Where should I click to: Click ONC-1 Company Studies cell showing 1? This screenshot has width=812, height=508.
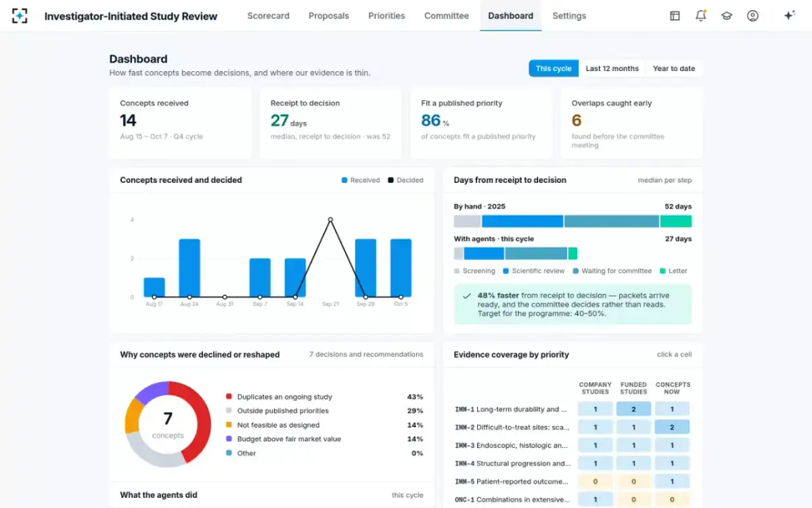click(x=595, y=500)
